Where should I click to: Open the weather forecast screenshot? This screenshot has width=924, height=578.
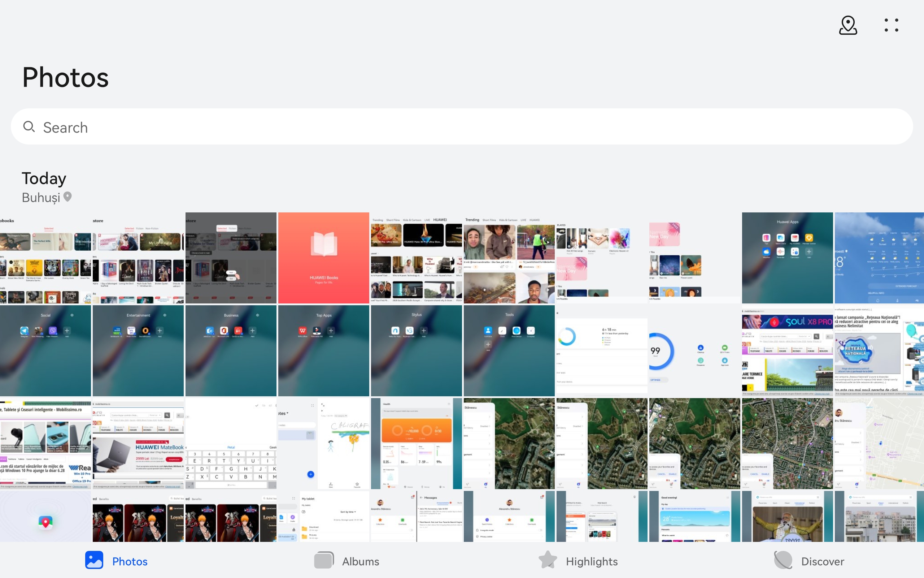tap(879, 258)
